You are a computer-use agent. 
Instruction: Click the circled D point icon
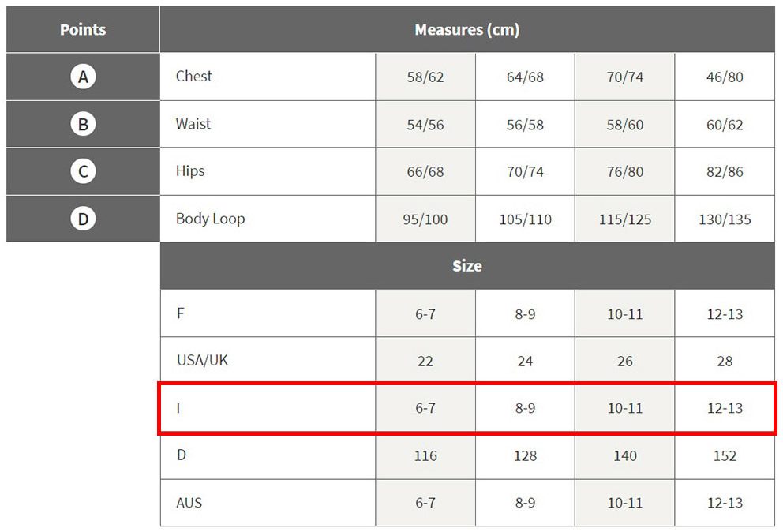[x=83, y=219]
